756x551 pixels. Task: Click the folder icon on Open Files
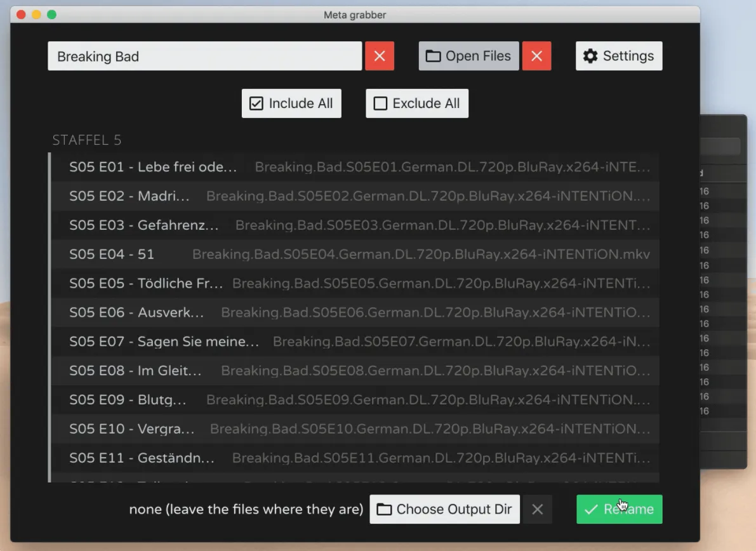(432, 56)
